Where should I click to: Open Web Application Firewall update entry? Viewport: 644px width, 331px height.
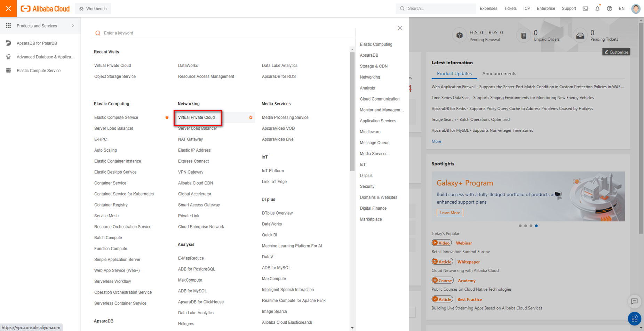(528, 87)
